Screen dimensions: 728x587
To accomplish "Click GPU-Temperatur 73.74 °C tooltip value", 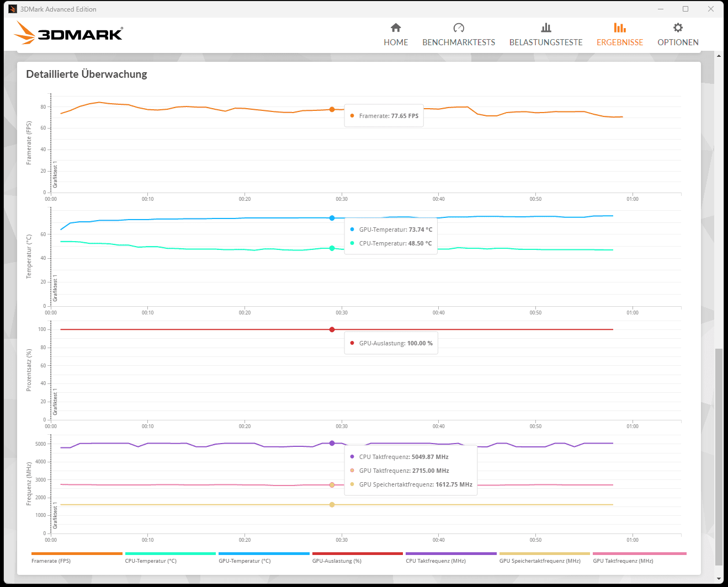I will [421, 230].
